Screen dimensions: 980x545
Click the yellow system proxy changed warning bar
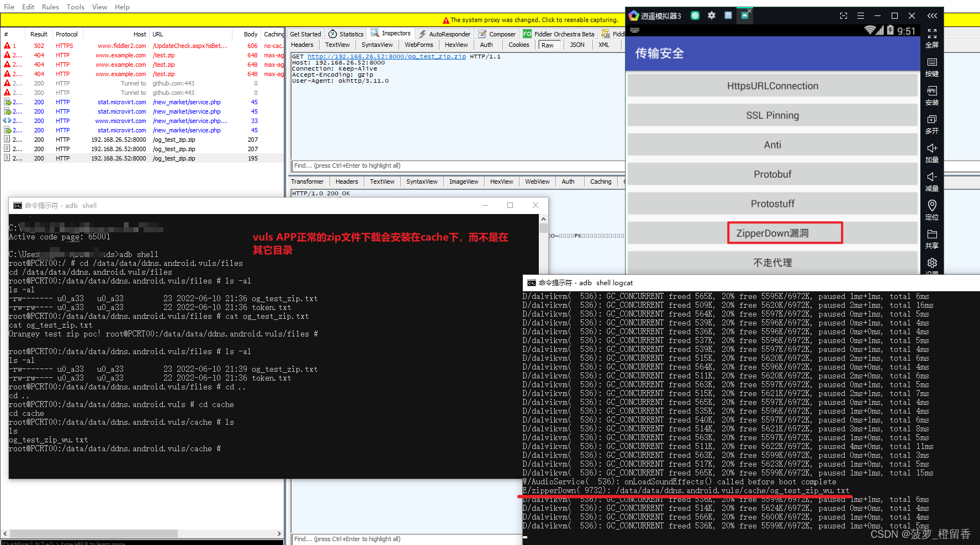312,20
